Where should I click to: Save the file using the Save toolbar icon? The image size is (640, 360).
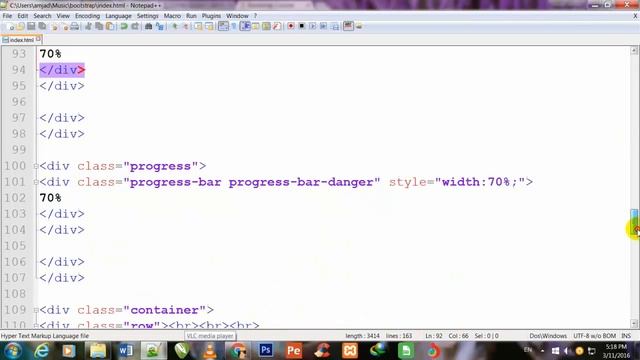[31, 27]
